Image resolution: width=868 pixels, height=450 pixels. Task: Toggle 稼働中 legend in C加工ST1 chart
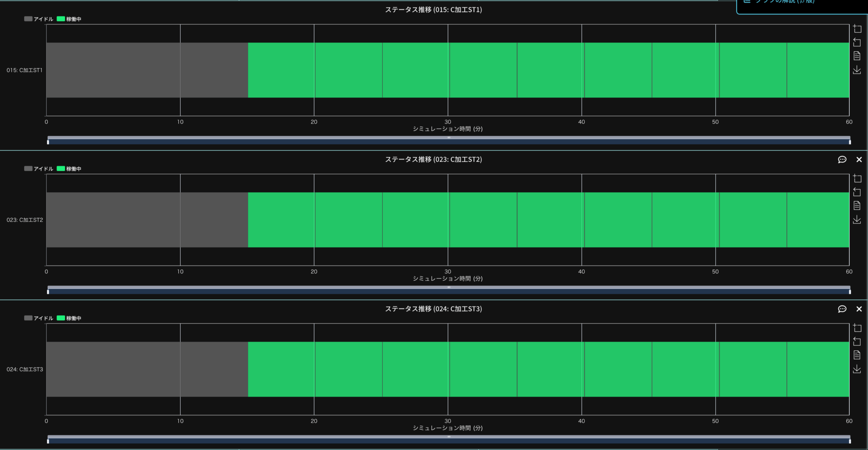click(x=69, y=19)
